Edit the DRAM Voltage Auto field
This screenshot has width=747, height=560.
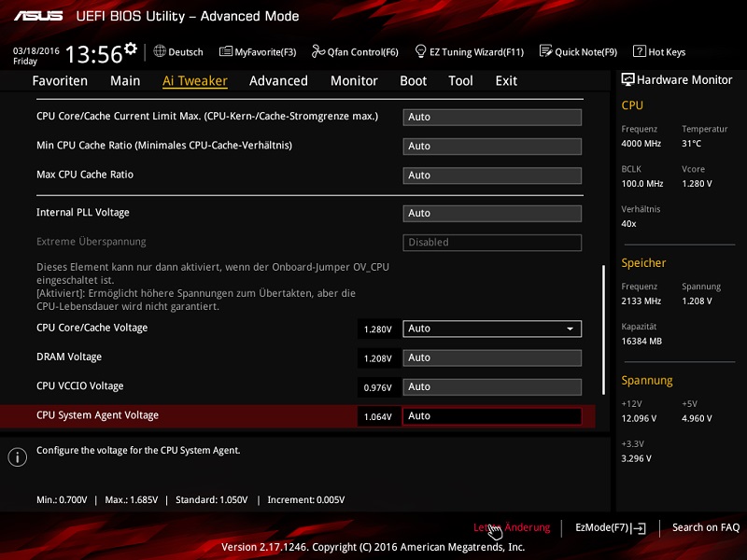492,358
